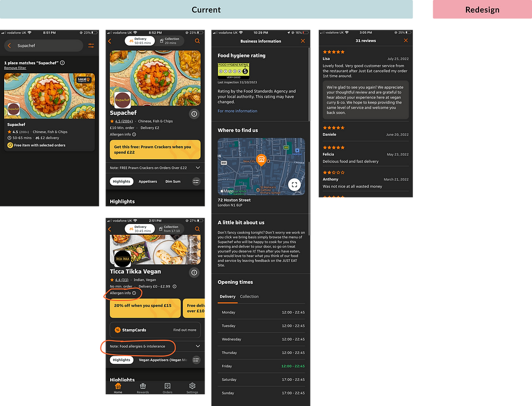
Task: Close the Business information screen
Action: (x=303, y=41)
